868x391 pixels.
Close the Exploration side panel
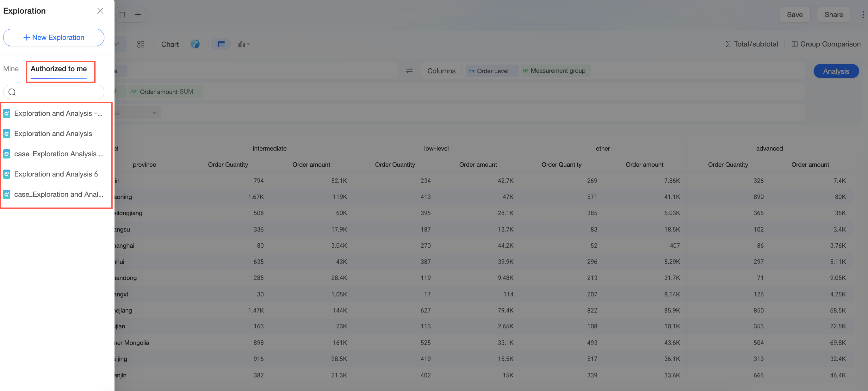pos(100,11)
